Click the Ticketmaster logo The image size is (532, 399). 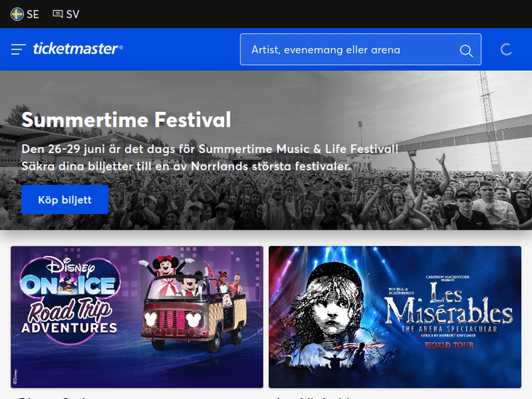(78, 49)
